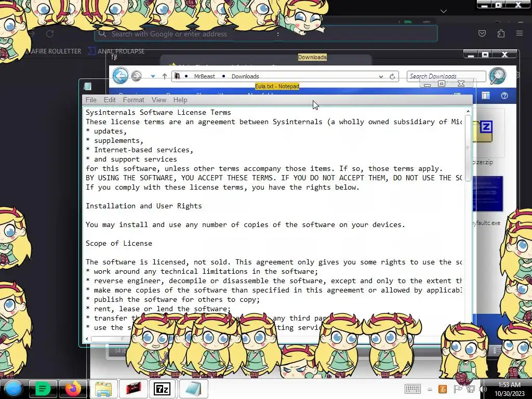Viewport: 532px width, 399px height.
Task: Click the Explorer search magnifier icon
Action: pyautogui.click(x=498, y=76)
